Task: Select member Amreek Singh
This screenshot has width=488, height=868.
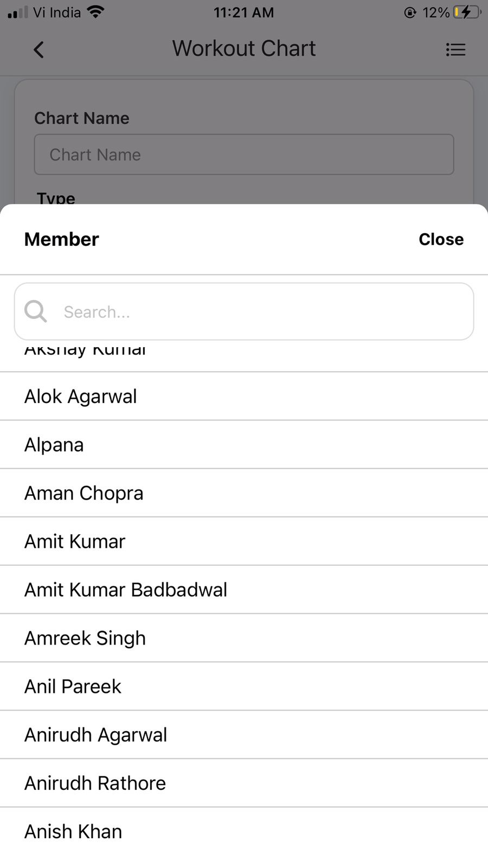Action: [x=85, y=638]
